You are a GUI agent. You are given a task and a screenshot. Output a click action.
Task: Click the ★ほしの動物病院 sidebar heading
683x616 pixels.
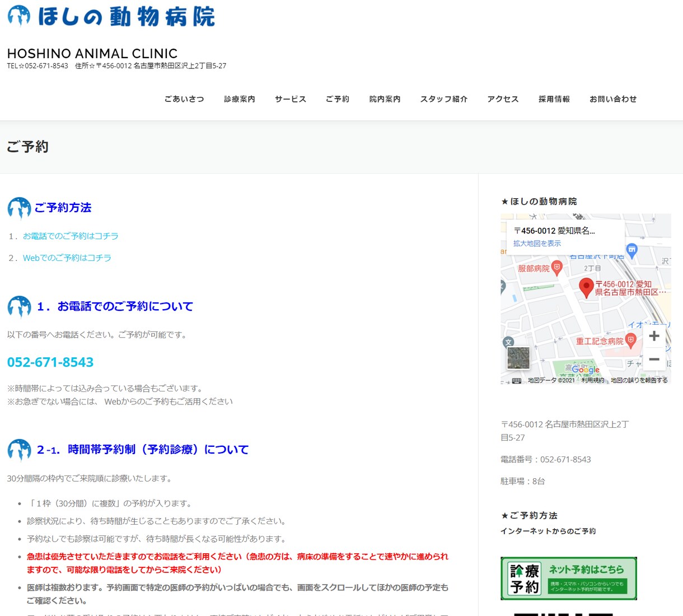539,201
